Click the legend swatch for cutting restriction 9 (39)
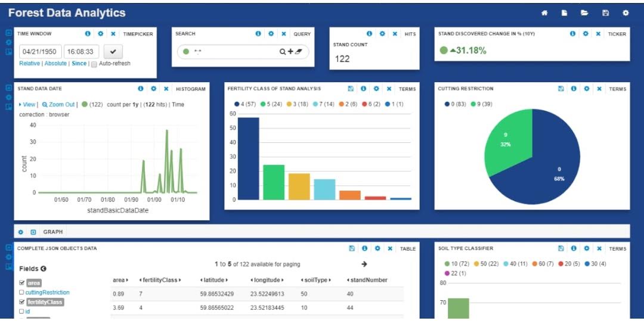 coord(473,104)
